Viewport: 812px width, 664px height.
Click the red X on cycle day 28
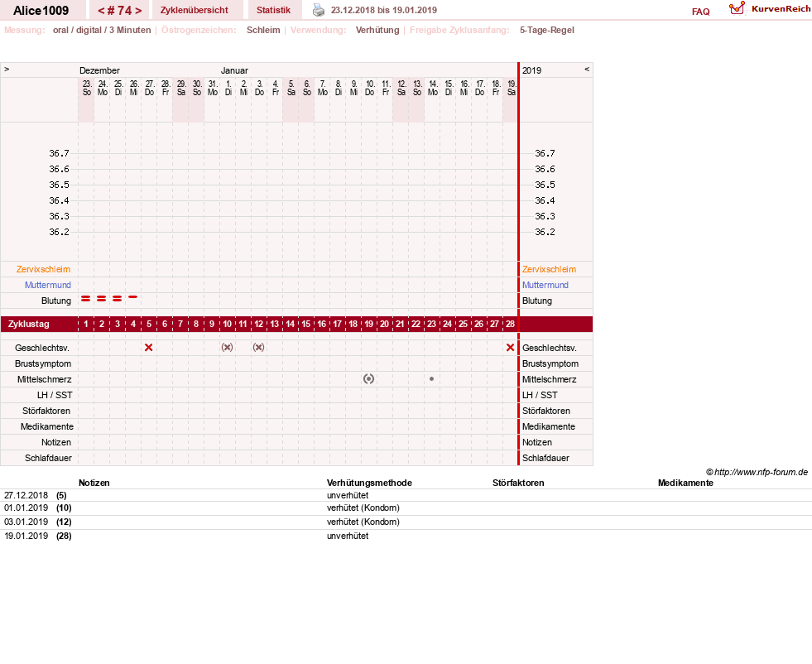click(x=510, y=348)
